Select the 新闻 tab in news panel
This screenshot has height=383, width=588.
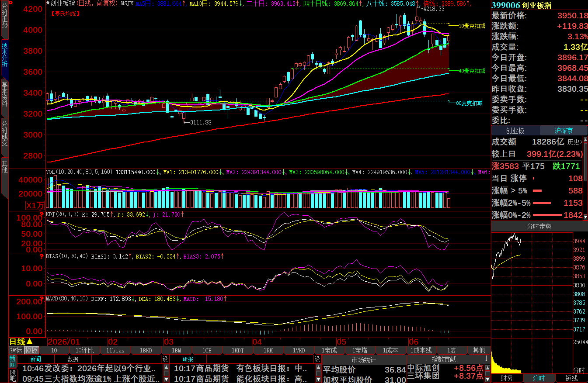pyautogui.click(x=36, y=359)
